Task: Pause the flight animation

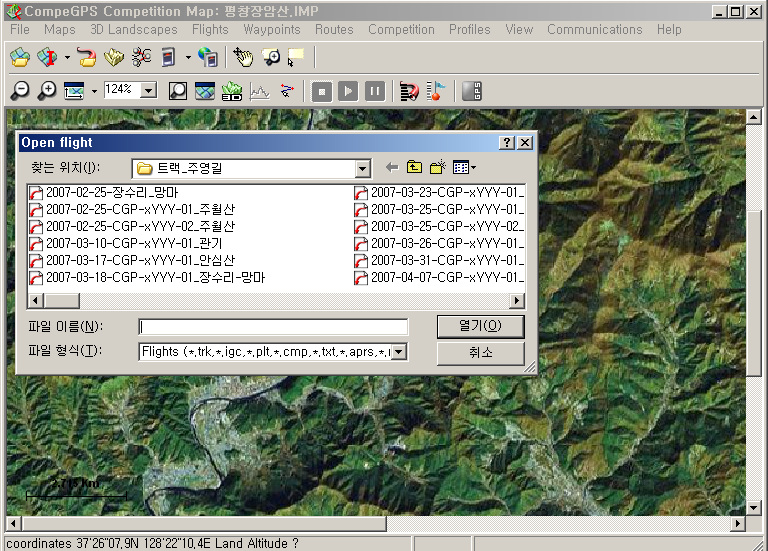Action: [x=375, y=91]
